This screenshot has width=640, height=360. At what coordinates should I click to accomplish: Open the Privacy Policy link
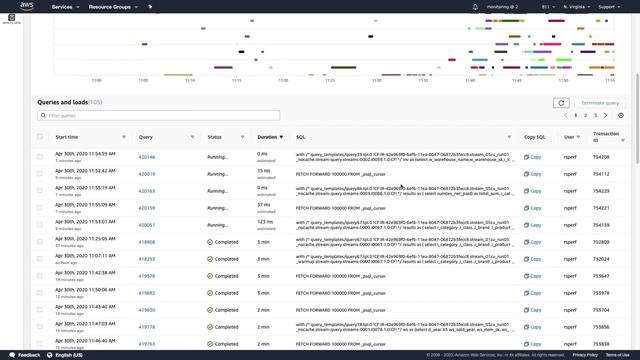click(x=585, y=355)
